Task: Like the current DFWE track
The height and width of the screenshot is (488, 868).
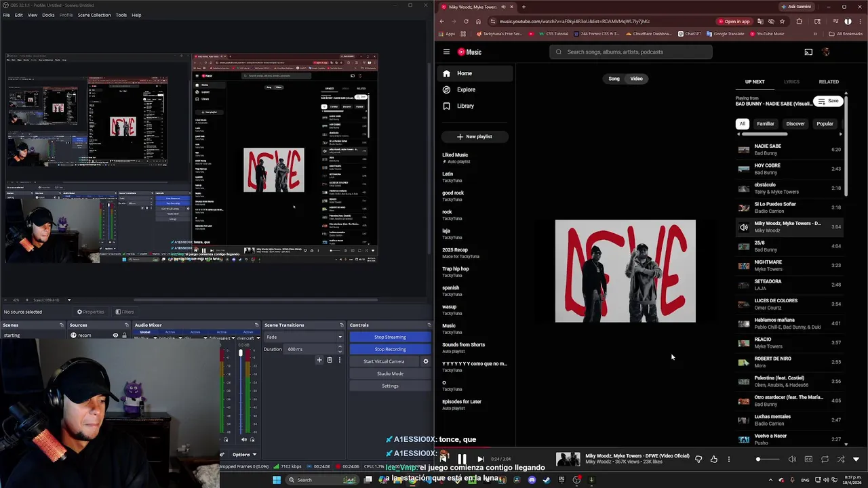Action: [x=714, y=460]
